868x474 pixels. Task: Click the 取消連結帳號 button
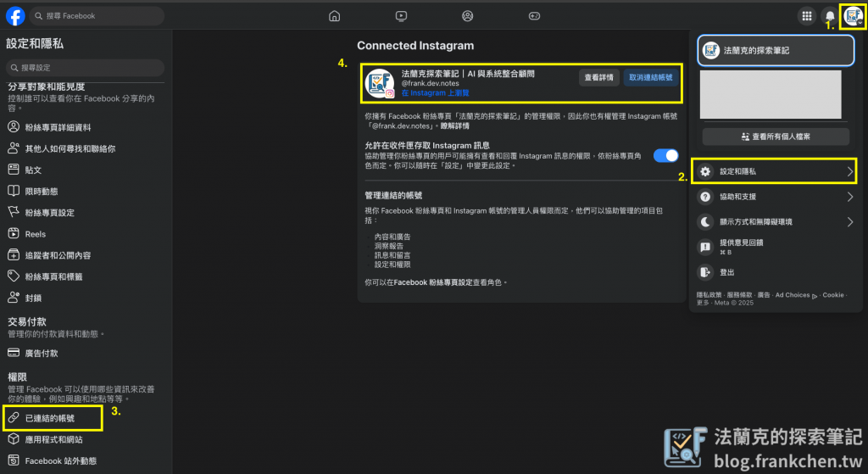pyautogui.click(x=650, y=77)
